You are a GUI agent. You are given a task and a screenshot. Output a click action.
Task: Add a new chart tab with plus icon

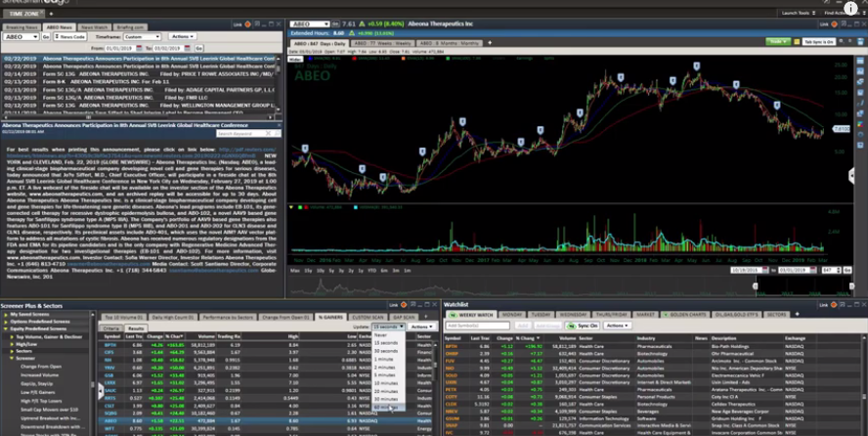click(490, 43)
